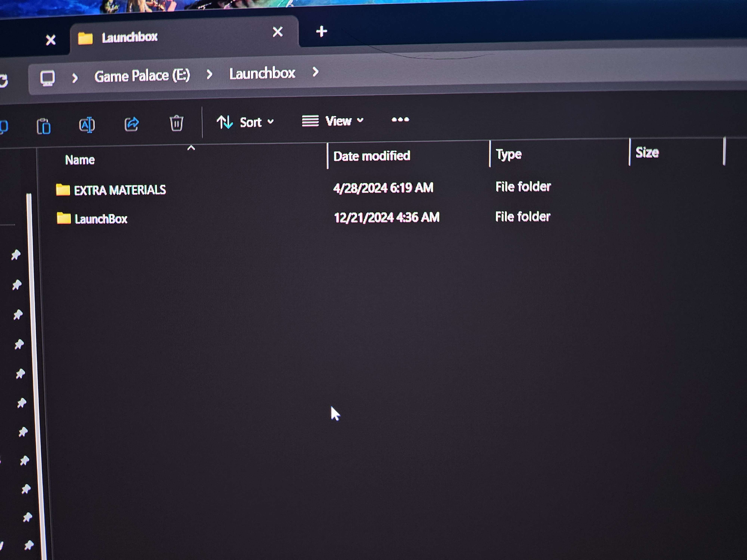
Task: Expand chevron after Launchbox breadcrumb
Action: point(315,71)
